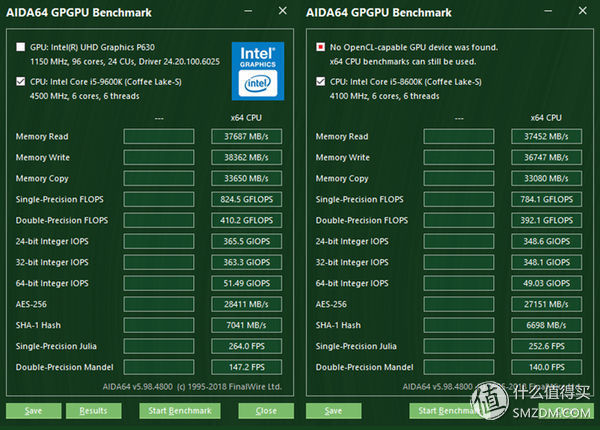Click the empty GPU AES-256 field, left window
Screen dimensions: 600x430
click(x=159, y=305)
